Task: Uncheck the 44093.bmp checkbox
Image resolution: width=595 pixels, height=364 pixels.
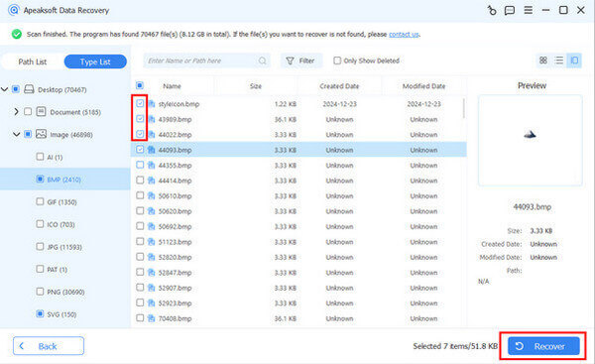Action: [x=140, y=149]
